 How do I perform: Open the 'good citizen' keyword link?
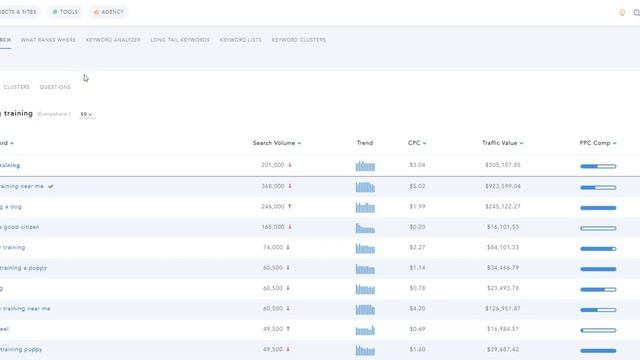point(20,227)
